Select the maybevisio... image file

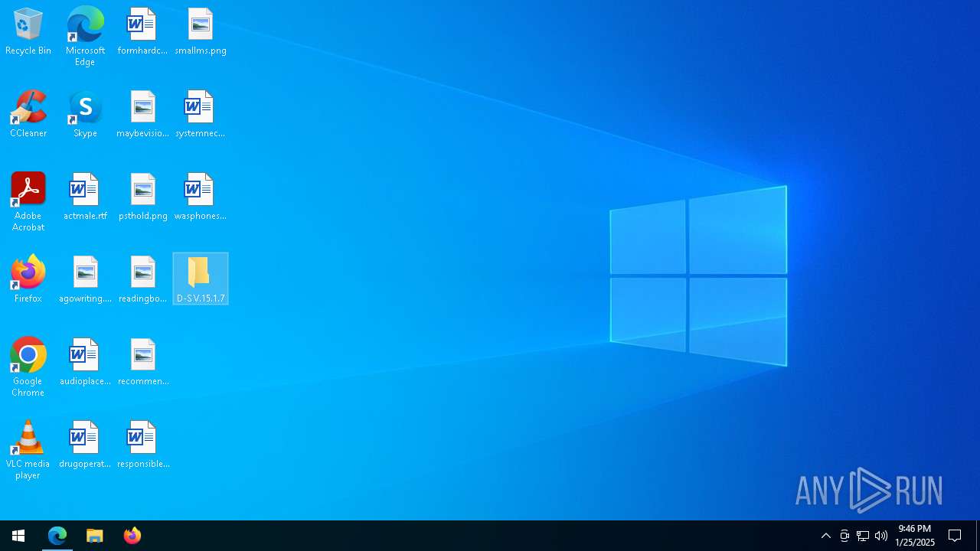(142, 115)
